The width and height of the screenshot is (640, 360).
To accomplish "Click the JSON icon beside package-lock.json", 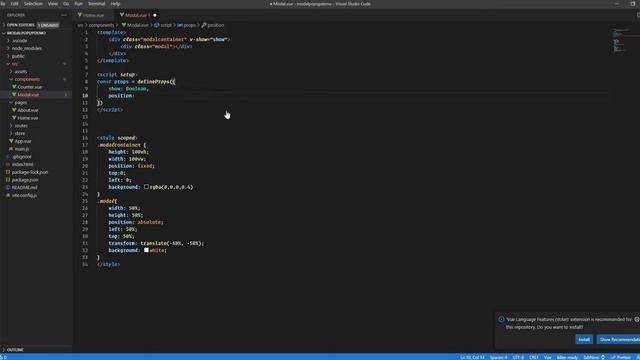I will click(8, 172).
